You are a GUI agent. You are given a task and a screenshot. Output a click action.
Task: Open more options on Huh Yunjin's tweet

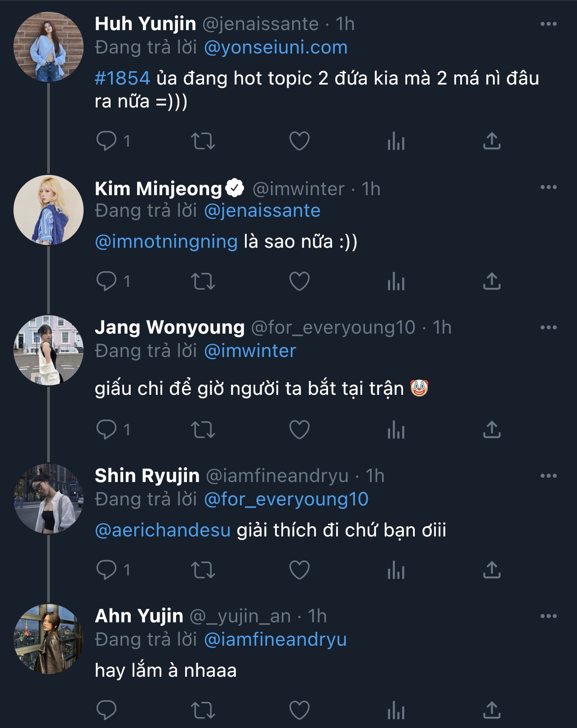click(x=548, y=24)
